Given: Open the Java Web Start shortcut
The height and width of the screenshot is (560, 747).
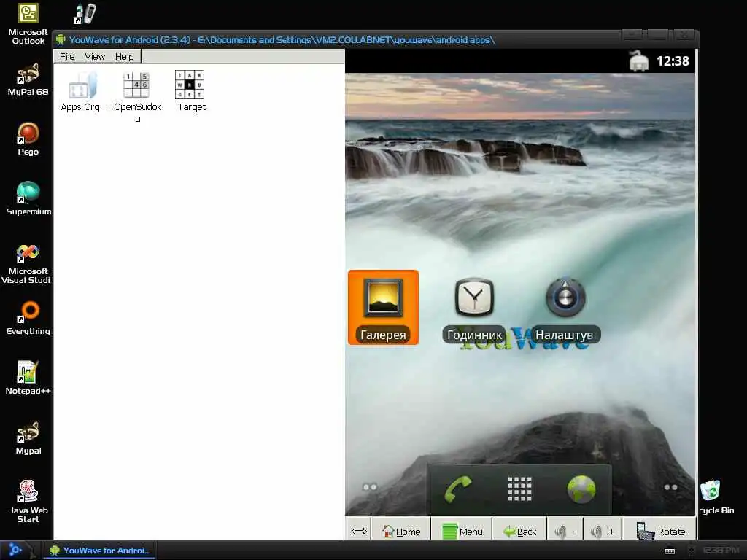Looking at the screenshot, I should [x=28, y=502].
